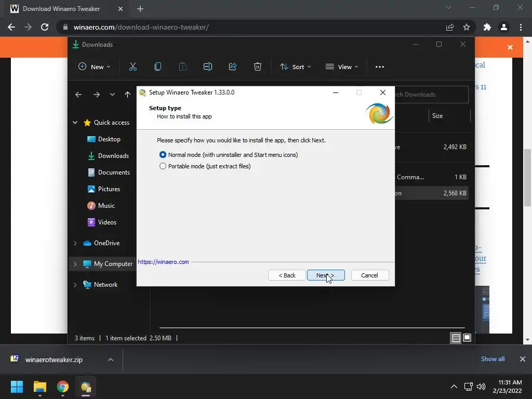Click Chrome back navigation arrow
532x399 pixels.
click(x=11, y=27)
